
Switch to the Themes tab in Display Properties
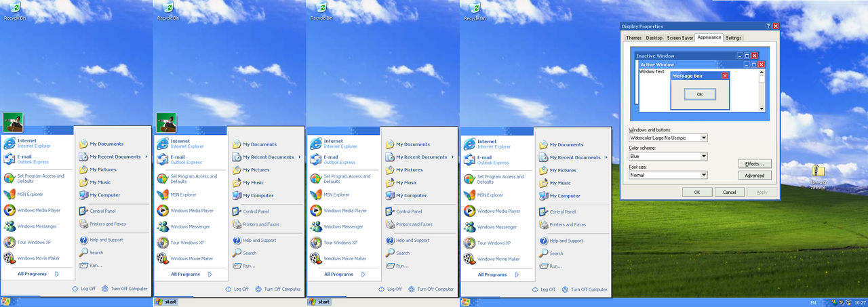(x=633, y=38)
